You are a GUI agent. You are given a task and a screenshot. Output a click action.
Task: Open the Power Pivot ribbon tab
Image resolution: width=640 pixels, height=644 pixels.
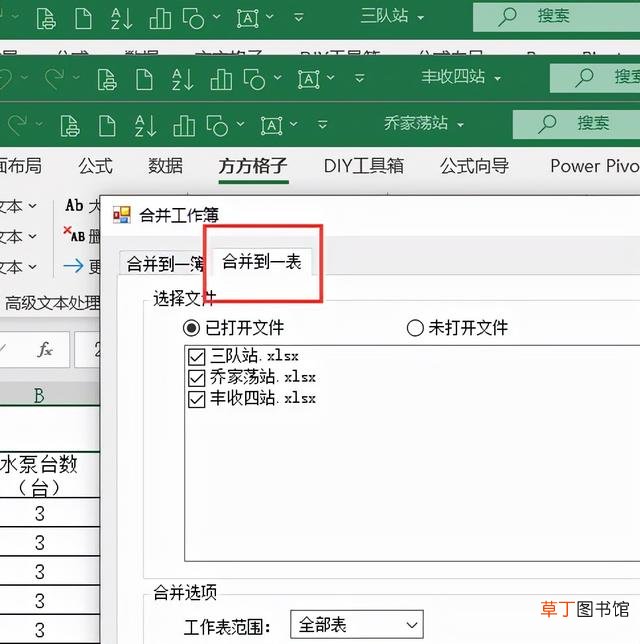[x=595, y=166]
